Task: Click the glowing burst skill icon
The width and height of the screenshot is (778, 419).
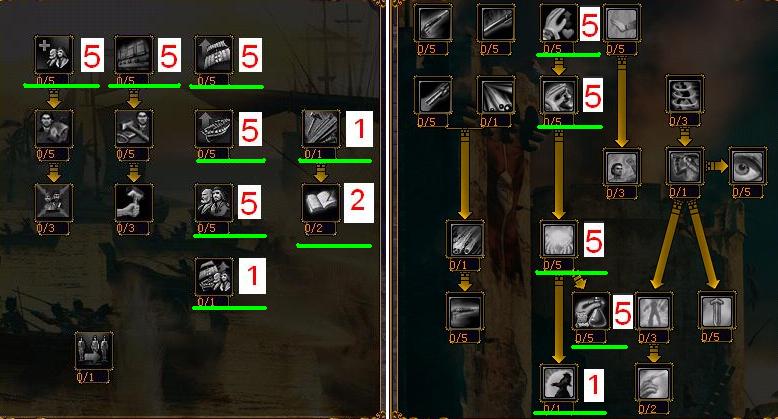Action: [x=559, y=240]
